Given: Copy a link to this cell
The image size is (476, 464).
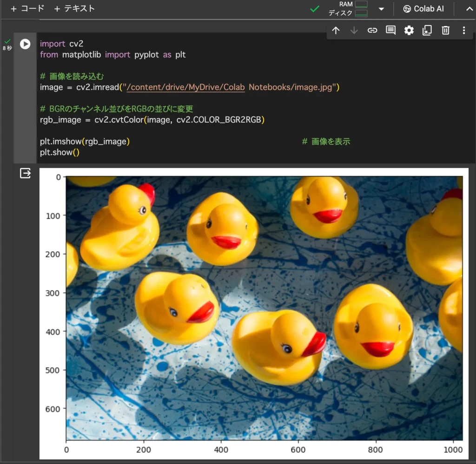Looking at the screenshot, I should coord(372,30).
